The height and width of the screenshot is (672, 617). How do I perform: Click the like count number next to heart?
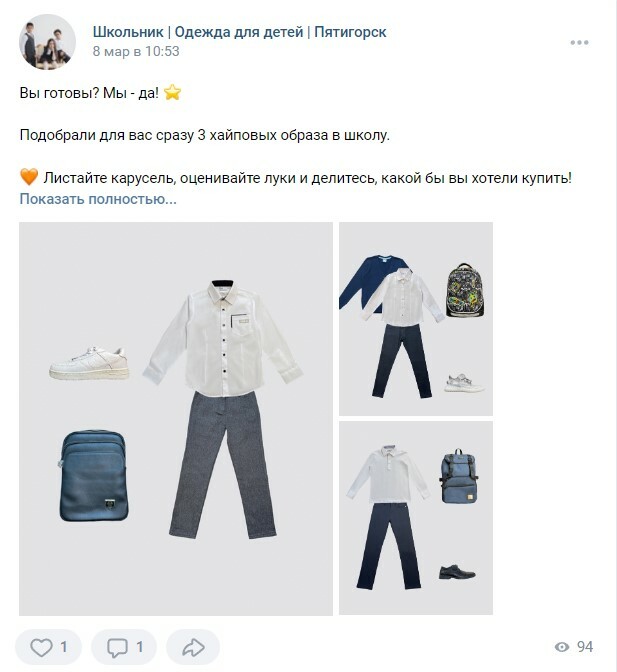pyautogui.click(x=64, y=647)
